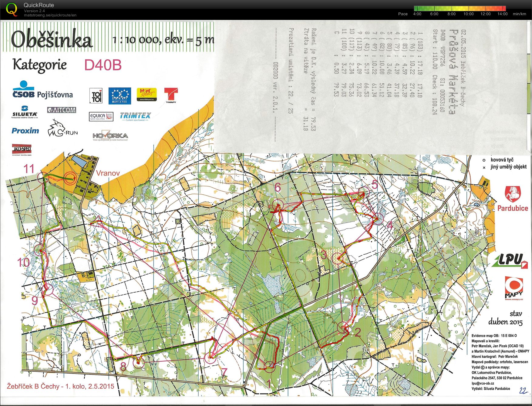Click the QuickRoute Q logo

coord(12,9)
